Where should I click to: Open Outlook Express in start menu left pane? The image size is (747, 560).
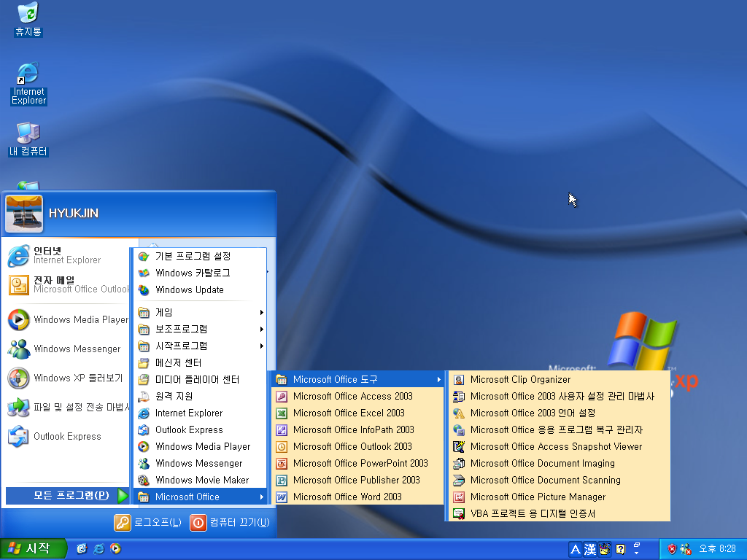point(66,436)
